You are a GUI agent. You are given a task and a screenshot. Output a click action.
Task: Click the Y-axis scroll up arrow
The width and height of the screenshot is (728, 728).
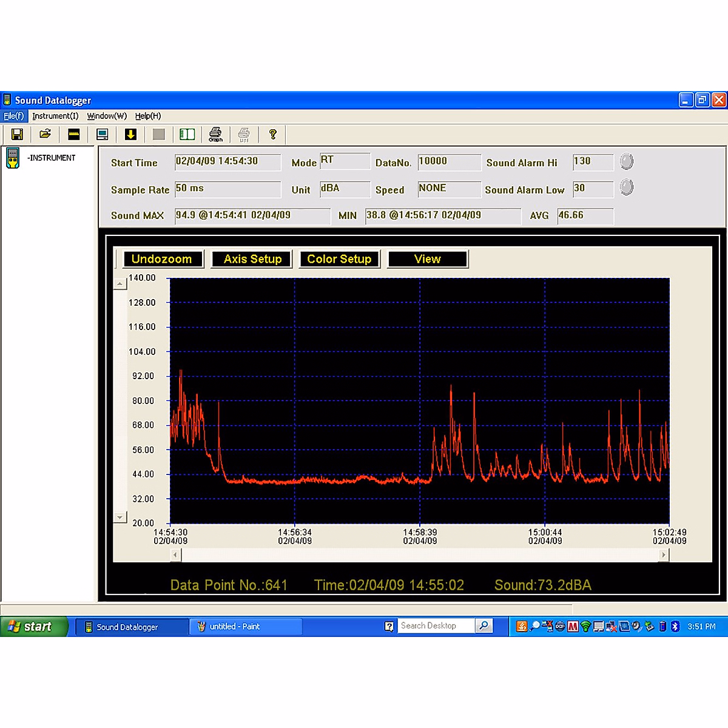pos(120,284)
